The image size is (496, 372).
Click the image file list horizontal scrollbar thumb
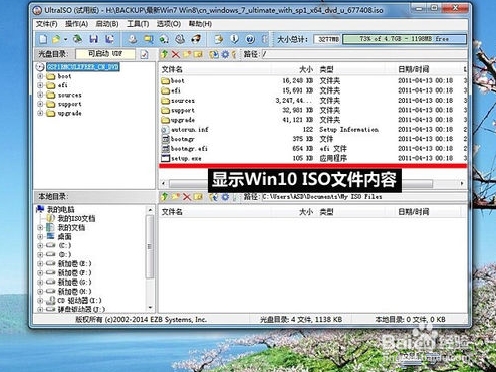(301, 183)
